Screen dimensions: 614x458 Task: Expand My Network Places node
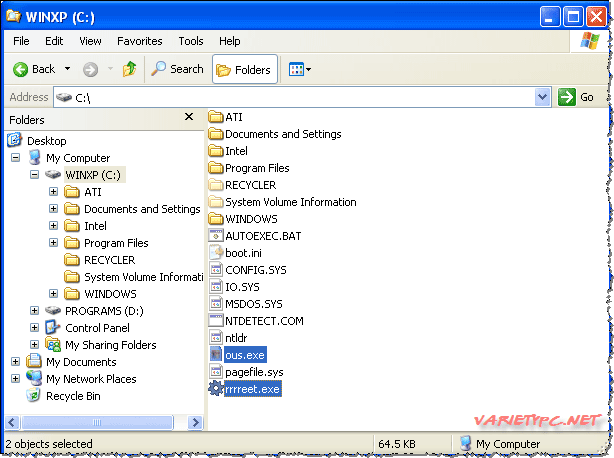click(x=15, y=379)
